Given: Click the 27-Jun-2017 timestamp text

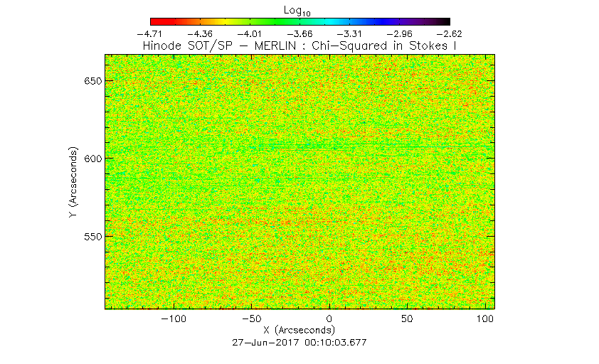Looking at the screenshot, I should pos(299,342).
